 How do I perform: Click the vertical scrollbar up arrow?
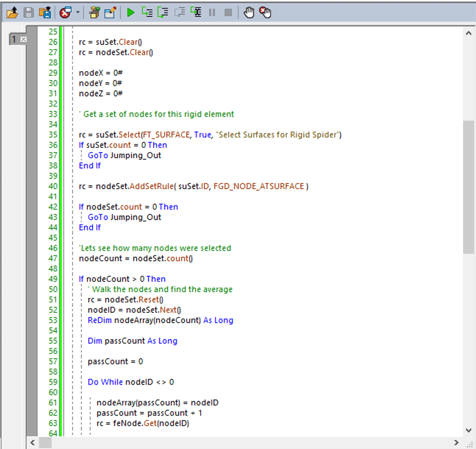click(469, 33)
